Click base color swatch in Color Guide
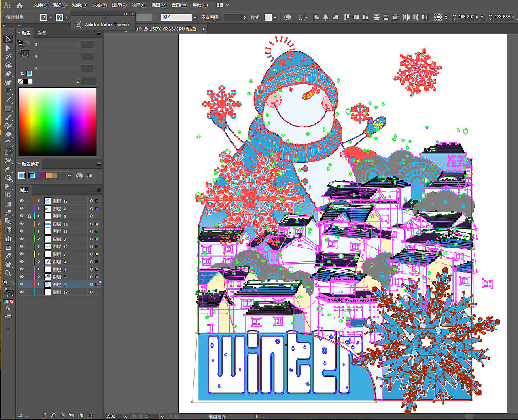Image resolution: width=518 pixels, height=420 pixels. (x=22, y=176)
